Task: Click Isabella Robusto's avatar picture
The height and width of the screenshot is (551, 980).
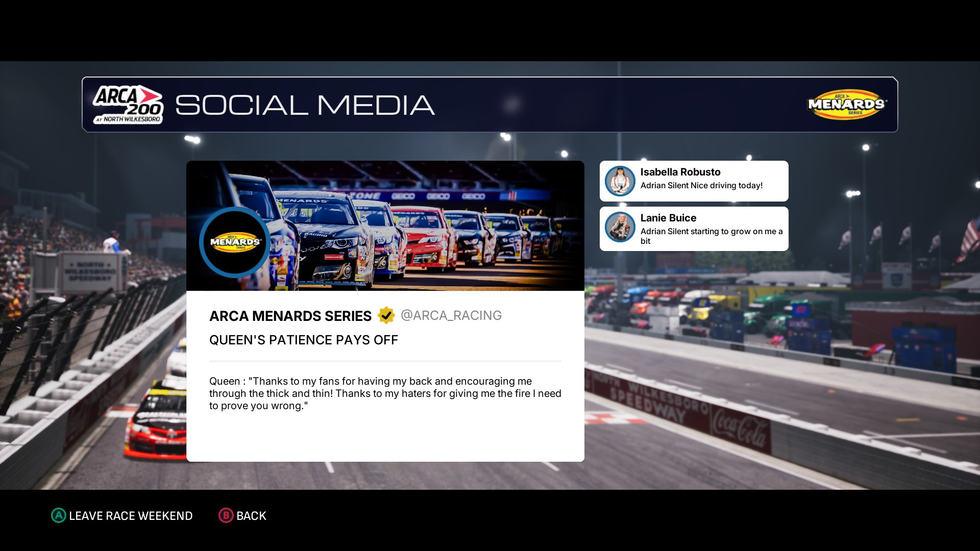Action: pos(620,181)
